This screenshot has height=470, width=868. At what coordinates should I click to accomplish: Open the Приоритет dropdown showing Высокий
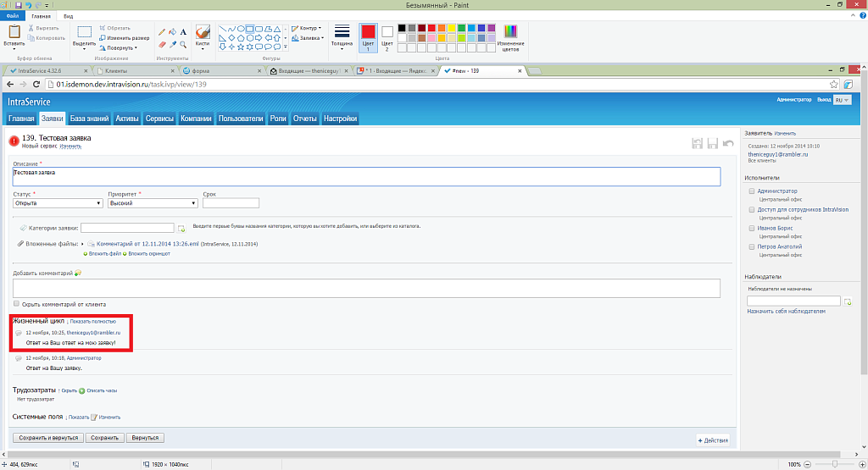pos(153,203)
